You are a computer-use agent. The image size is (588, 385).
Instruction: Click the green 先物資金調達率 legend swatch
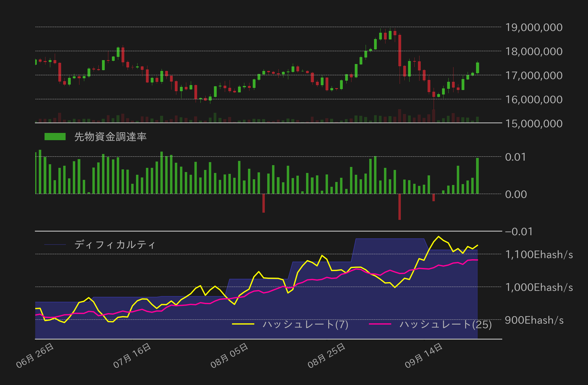coord(55,137)
